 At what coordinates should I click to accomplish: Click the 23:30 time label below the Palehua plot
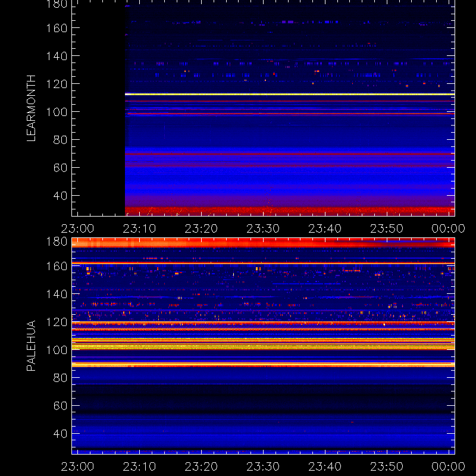pyautogui.click(x=263, y=466)
